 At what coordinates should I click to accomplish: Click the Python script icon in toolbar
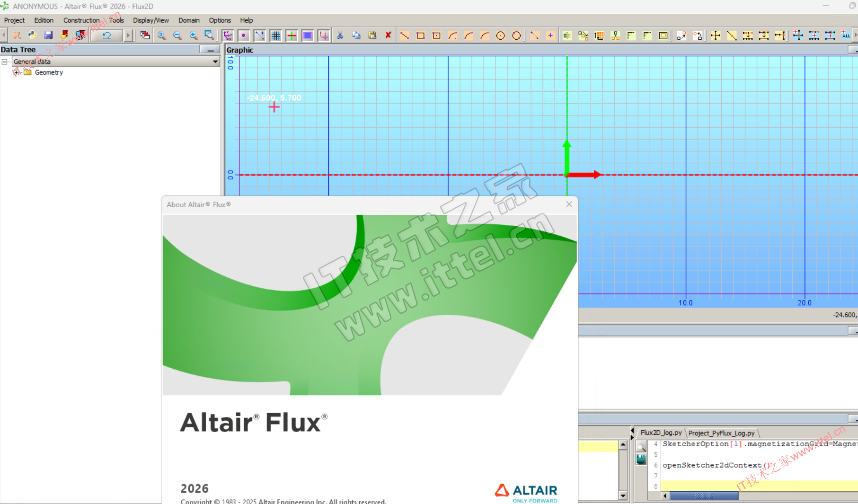tap(32, 35)
